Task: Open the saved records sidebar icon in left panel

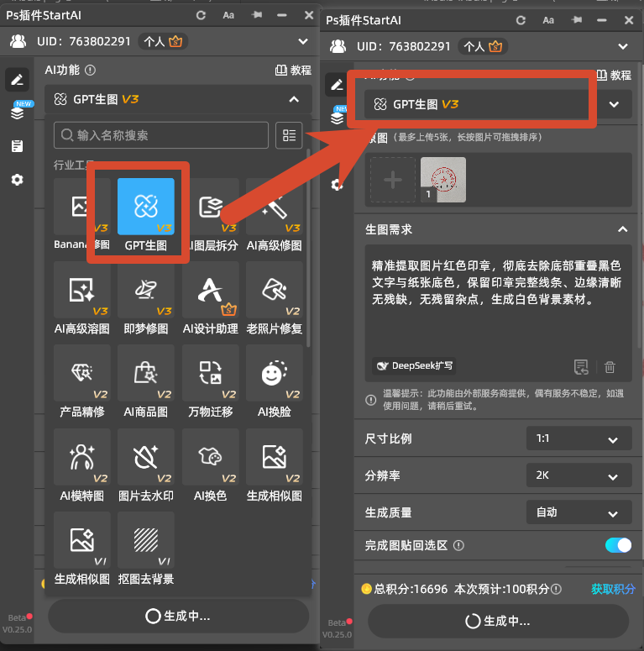Action: [17, 145]
